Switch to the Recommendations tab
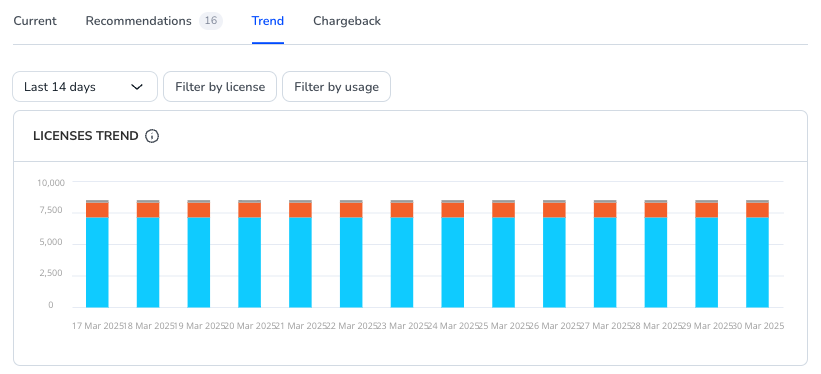The image size is (821, 374). tap(139, 21)
